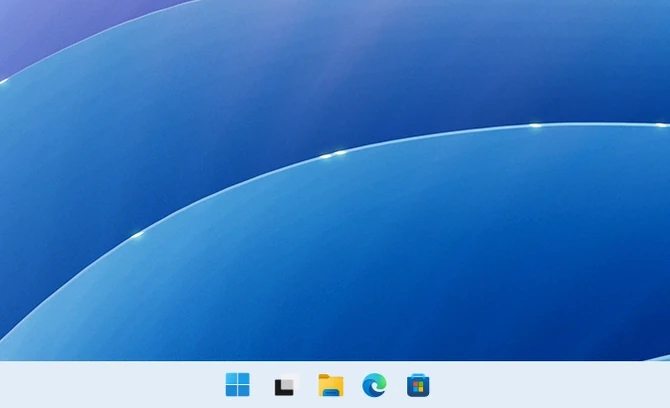Open Task View from the taskbar

click(285, 385)
